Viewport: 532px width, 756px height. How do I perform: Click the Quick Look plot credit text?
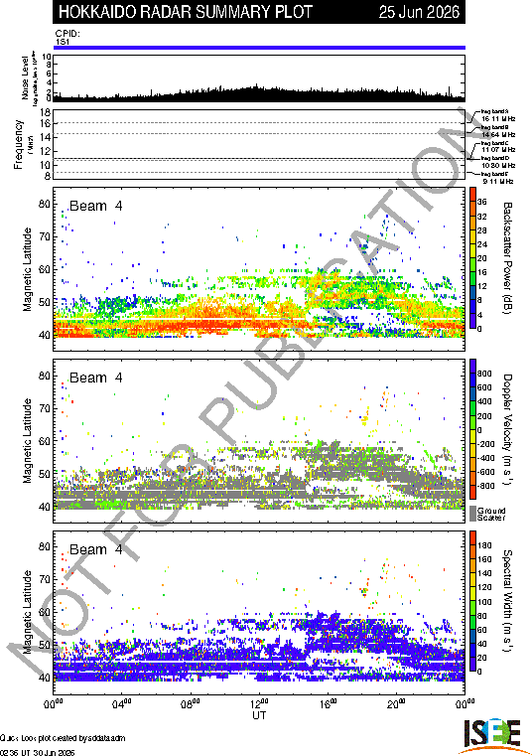[x=64, y=738]
